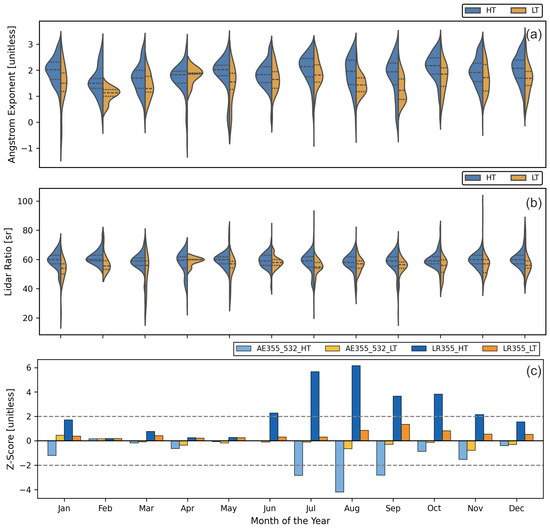Click the Jan label on the month axis

[64, 508]
